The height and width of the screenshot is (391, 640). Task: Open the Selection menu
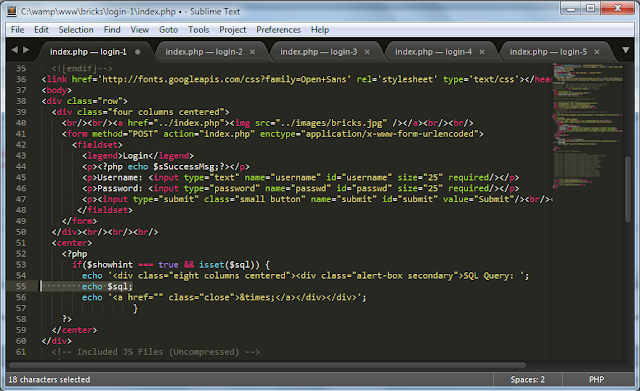point(76,30)
